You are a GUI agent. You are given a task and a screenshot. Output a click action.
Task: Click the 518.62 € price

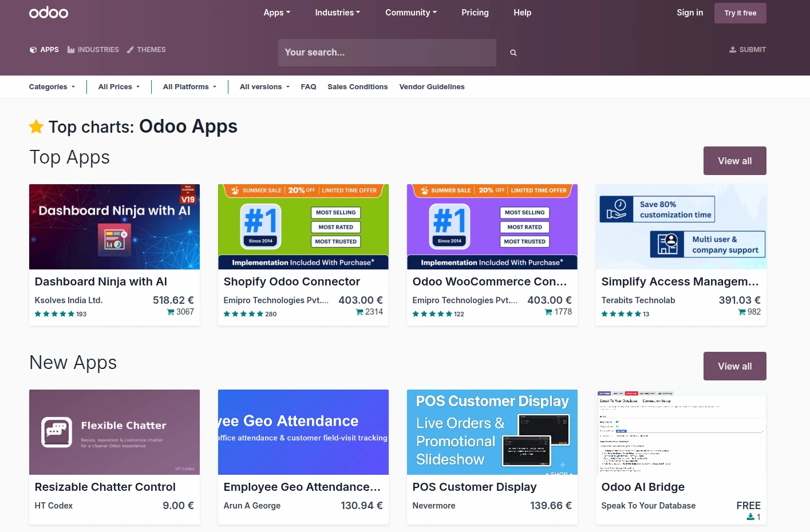173,300
